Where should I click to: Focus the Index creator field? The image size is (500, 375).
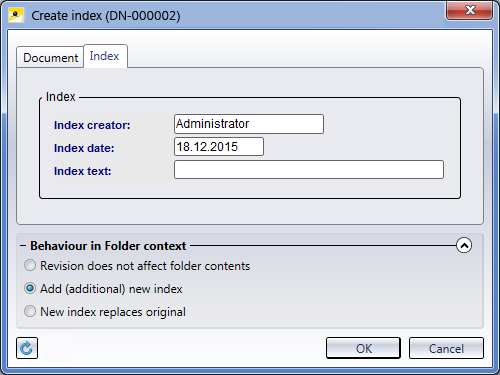(x=249, y=124)
